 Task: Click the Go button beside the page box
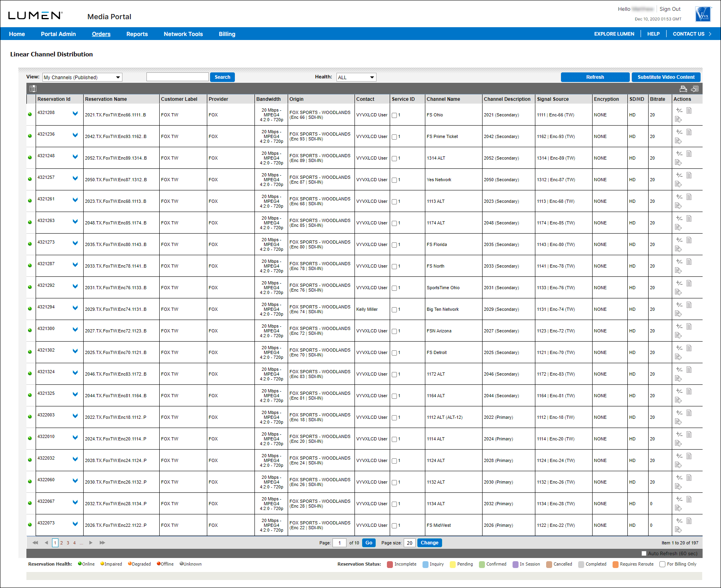click(x=369, y=543)
